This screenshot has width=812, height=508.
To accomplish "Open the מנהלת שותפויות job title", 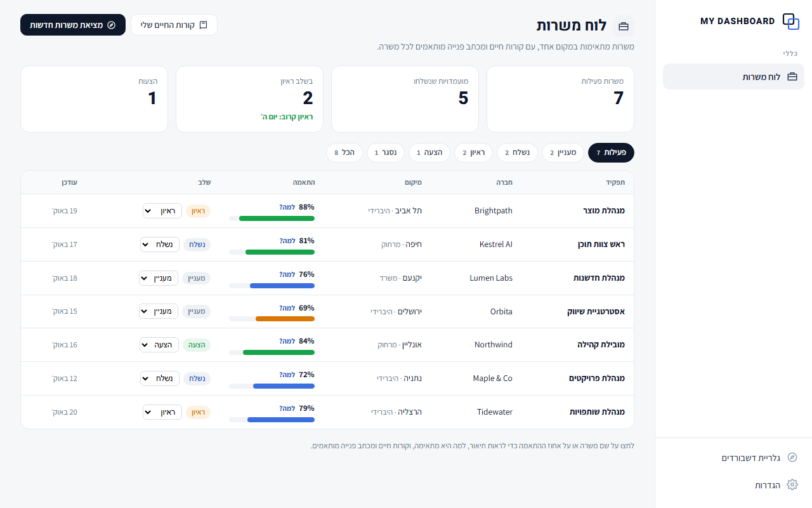I will coord(598,412).
